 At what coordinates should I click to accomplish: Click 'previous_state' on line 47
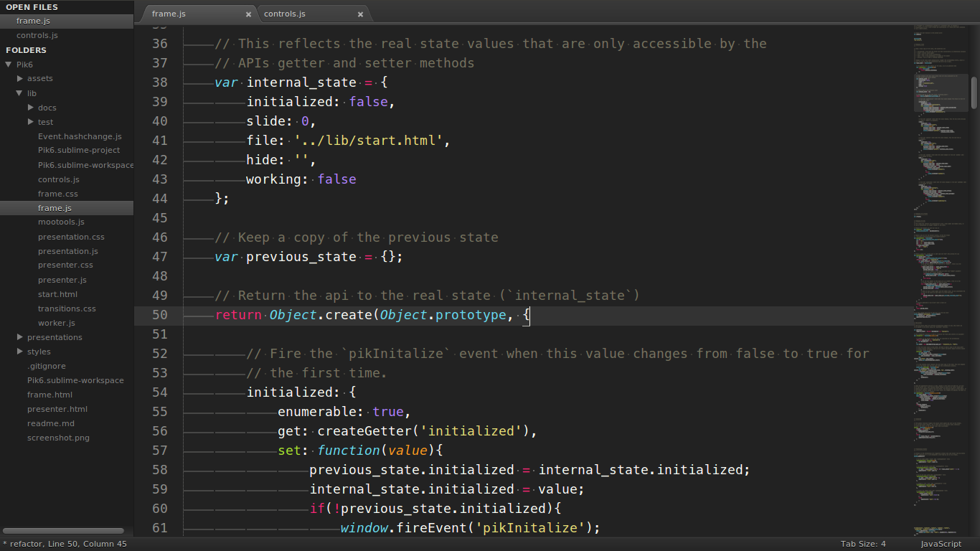coord(301,257)
